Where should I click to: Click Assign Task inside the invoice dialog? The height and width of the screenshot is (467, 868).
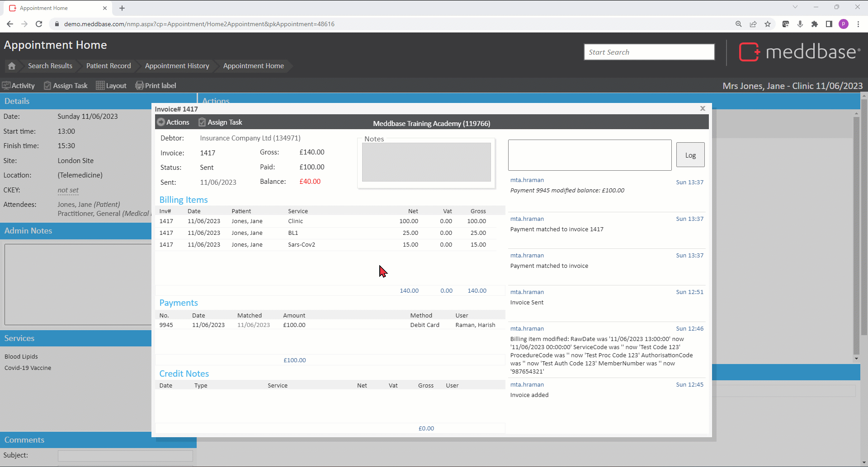click(x=221, y=122)
